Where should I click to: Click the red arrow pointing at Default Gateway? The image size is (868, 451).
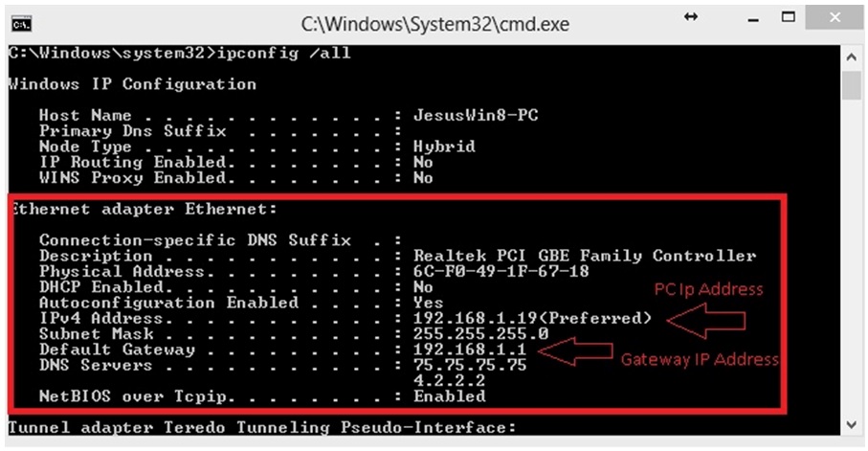(576, 351)
